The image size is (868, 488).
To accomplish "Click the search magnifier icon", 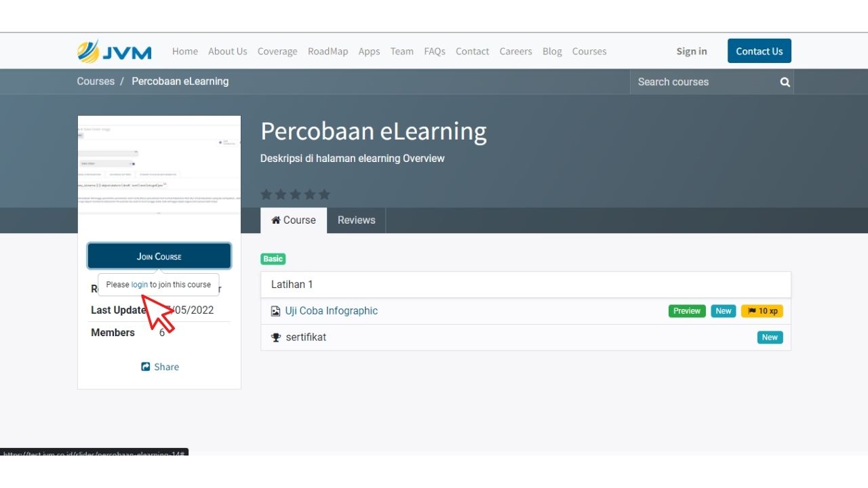I will (x=785, y=82).
